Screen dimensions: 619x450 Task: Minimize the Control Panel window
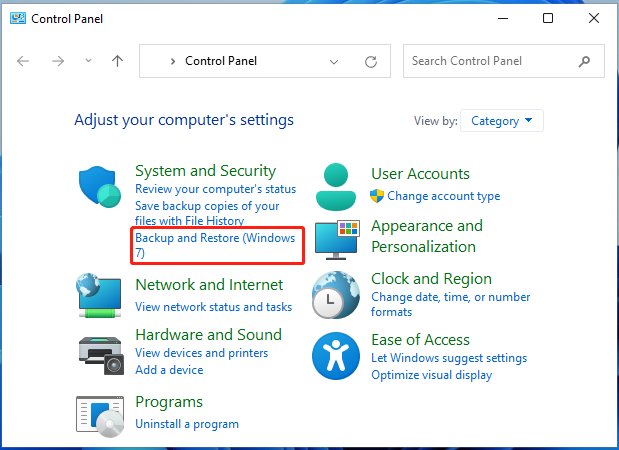503,18
